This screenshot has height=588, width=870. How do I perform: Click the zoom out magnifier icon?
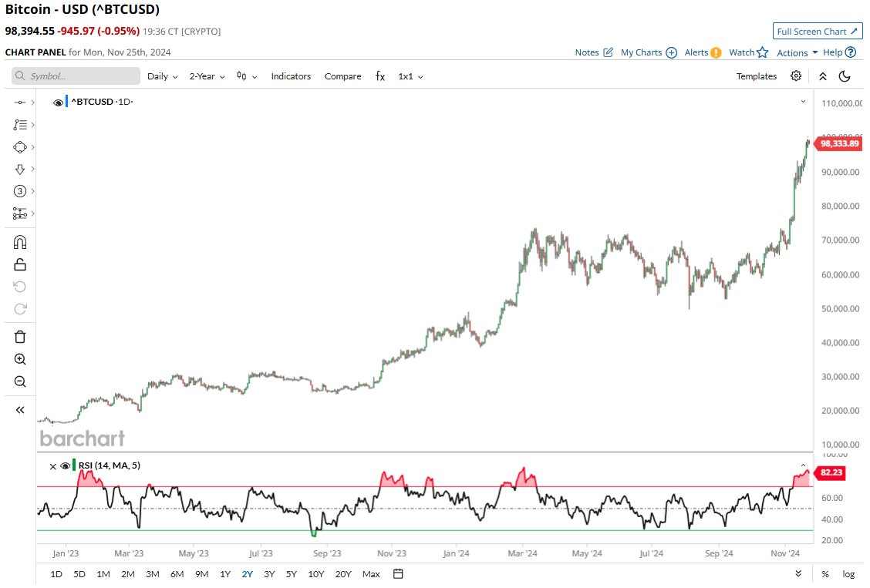(20, 381)
